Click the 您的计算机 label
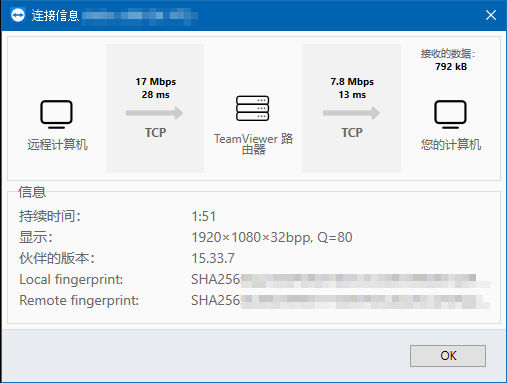 pyautogui.click(x=451, y=145)
